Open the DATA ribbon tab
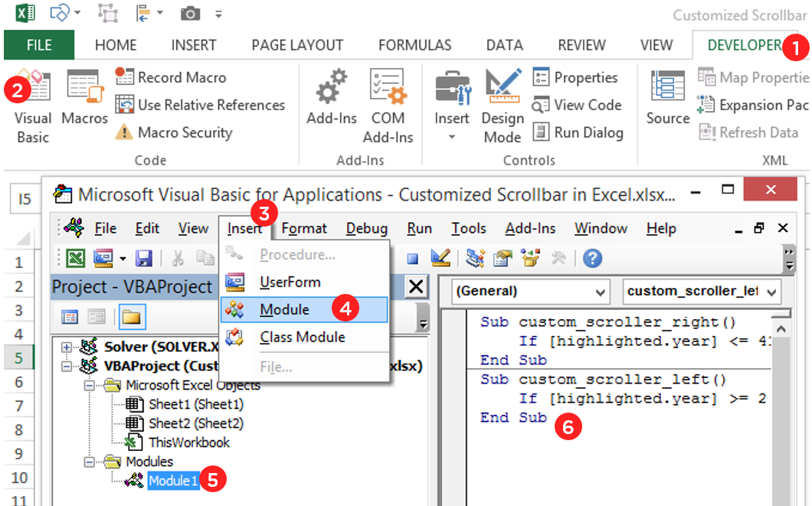This screenshot has width=812, height=506. (504, 45)
